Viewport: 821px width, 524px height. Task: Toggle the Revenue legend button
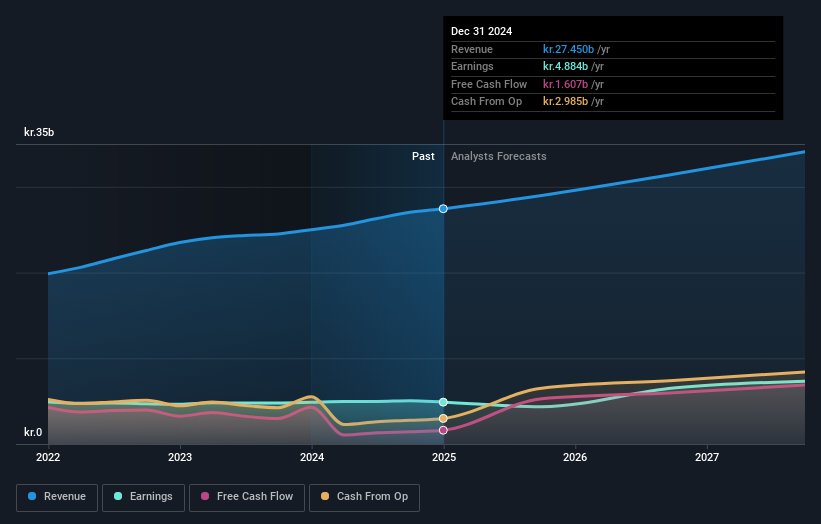tap(57, 497)
